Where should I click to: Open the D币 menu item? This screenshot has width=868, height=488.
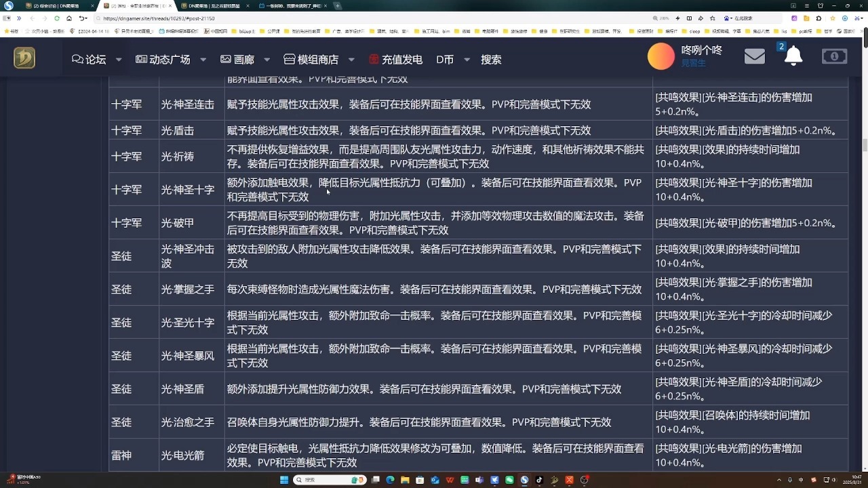pyautogui.click(x=445, y=60)
